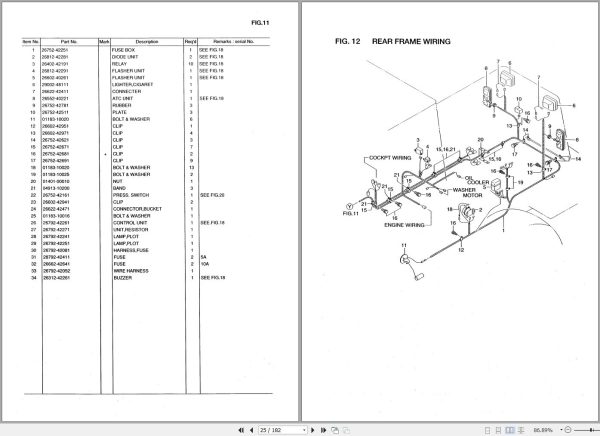Go to the first page

[x=241, y=430]
